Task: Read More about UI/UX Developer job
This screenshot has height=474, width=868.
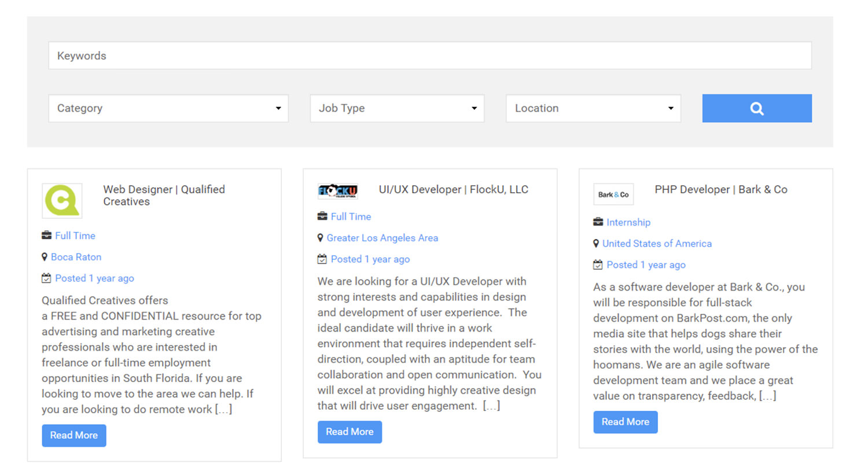Action: coord(350,432)
